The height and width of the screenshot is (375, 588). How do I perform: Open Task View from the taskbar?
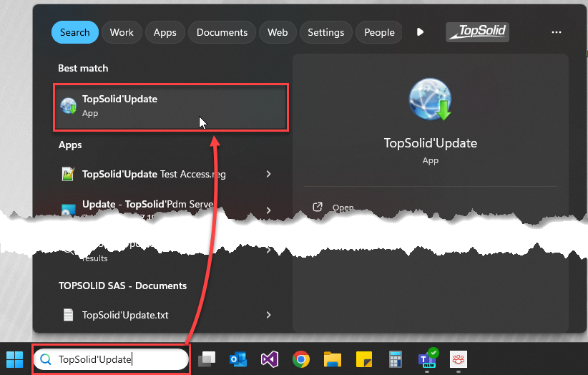click(x=207, y=359)
